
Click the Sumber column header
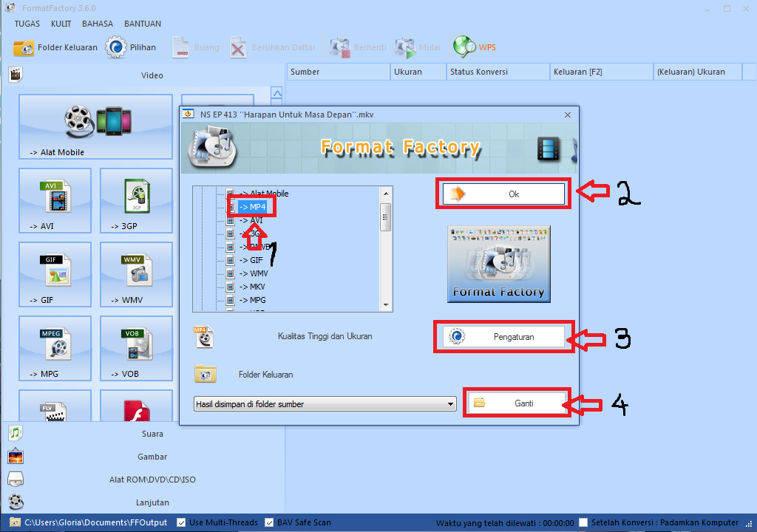(339, 72)
